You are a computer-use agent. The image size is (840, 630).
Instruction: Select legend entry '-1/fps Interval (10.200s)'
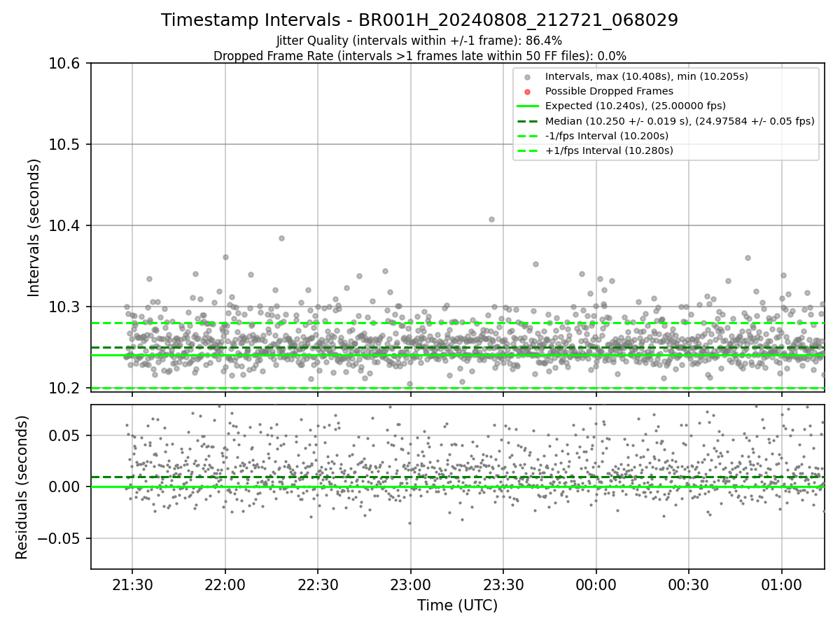coord(607,135)
